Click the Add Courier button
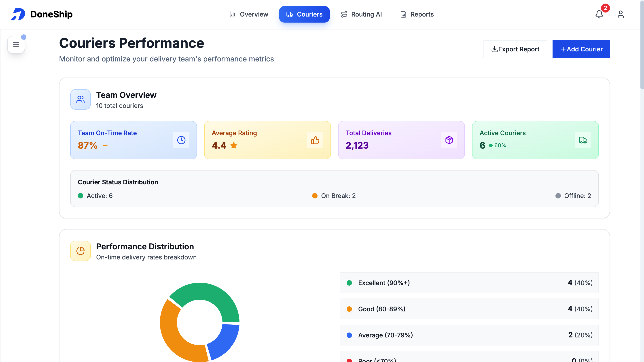 coord(581,49)
